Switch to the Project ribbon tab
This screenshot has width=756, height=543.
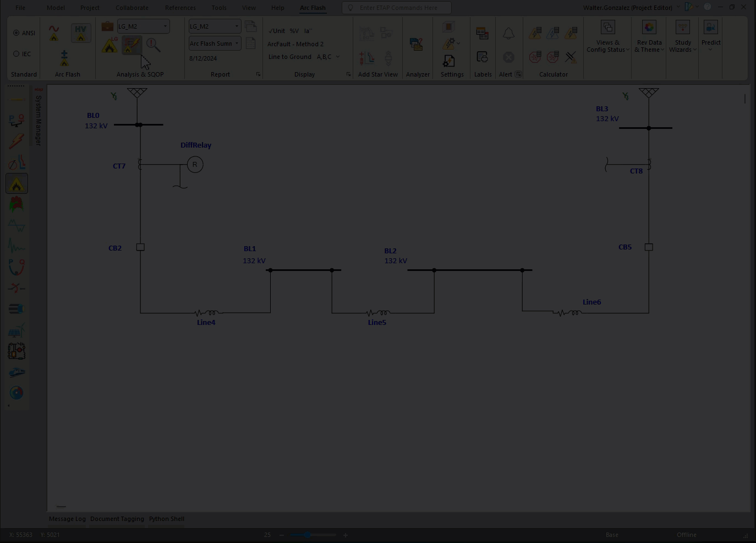click(x=89, y=7)
